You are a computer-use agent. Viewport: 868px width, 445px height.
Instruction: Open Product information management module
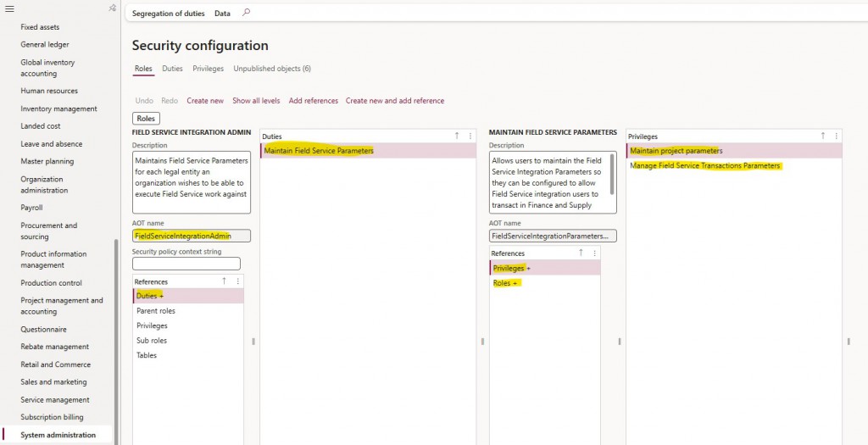[x=53, y=259]
